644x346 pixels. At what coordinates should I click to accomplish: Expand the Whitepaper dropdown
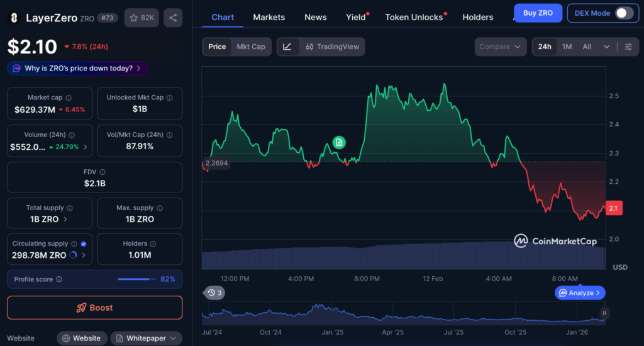point(146,338)
